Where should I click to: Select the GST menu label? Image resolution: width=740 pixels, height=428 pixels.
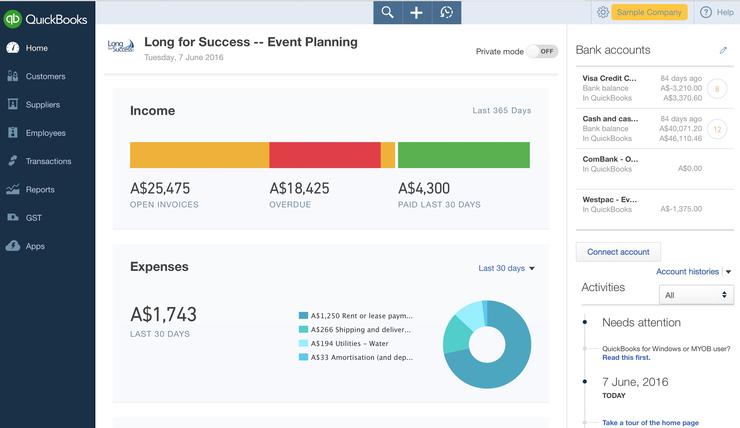click(34, 218)
